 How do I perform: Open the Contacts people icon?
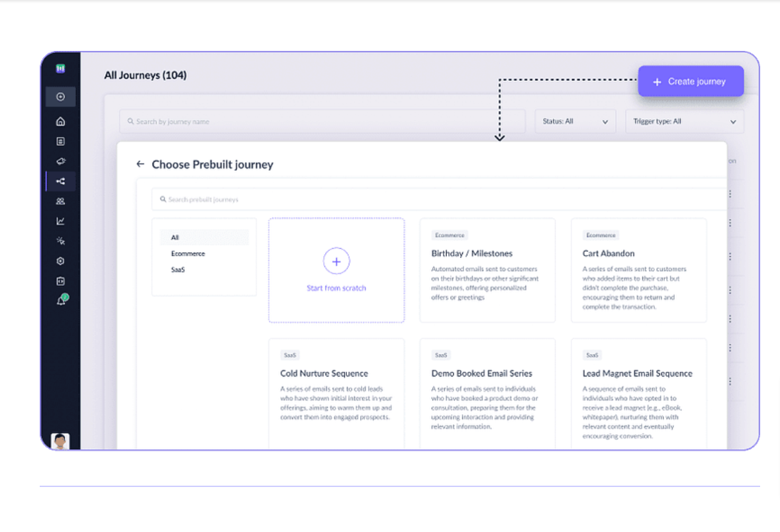pyautogui.click(x=60, y=200)
